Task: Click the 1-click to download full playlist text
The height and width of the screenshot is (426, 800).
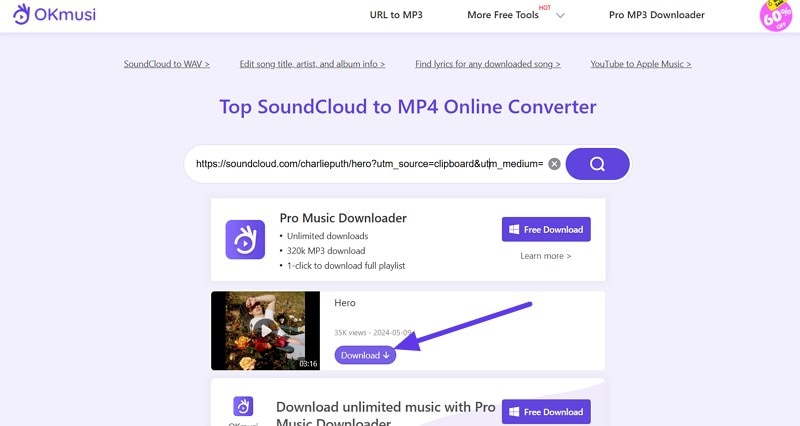Action: [346, 265]
